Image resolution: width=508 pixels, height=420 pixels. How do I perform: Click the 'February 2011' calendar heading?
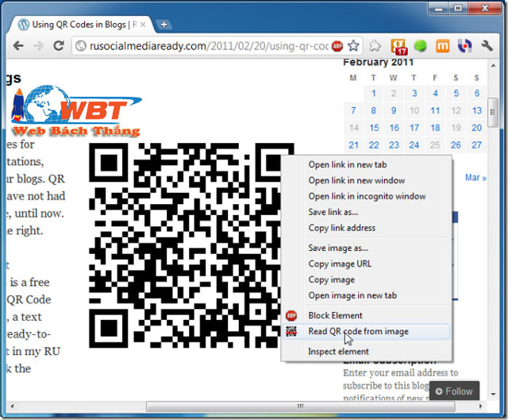(x=378, y=62)
